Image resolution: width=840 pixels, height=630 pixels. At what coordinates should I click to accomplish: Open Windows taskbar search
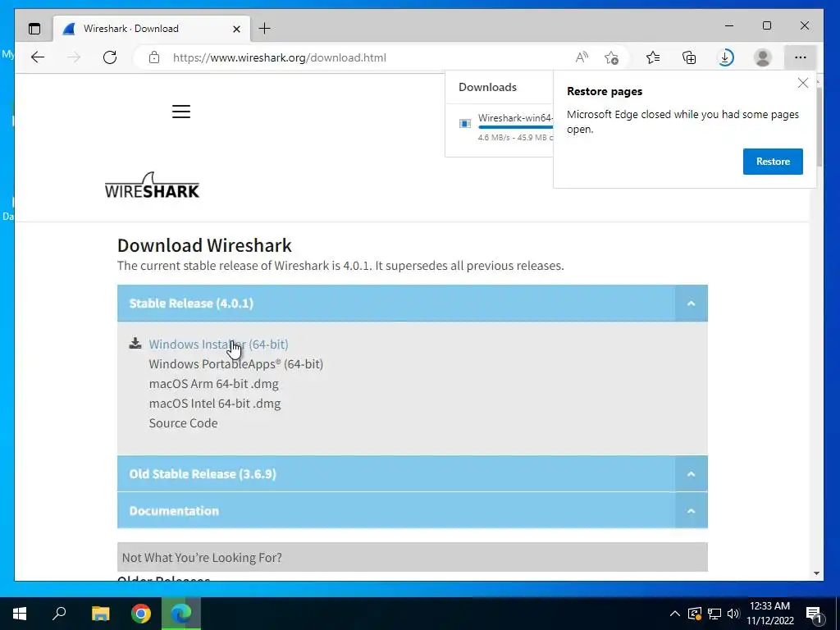[59, 614]
